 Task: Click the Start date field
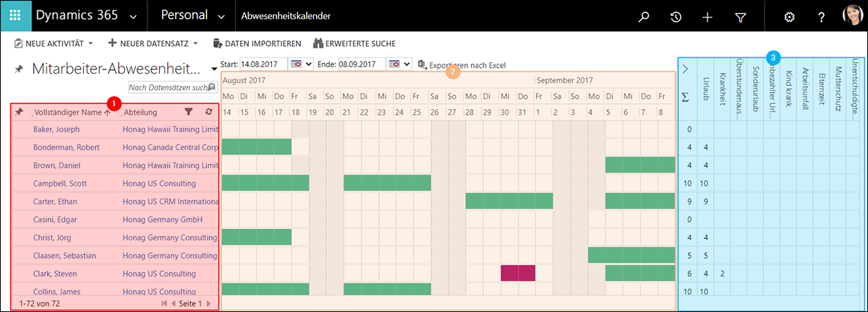(263, 64)
